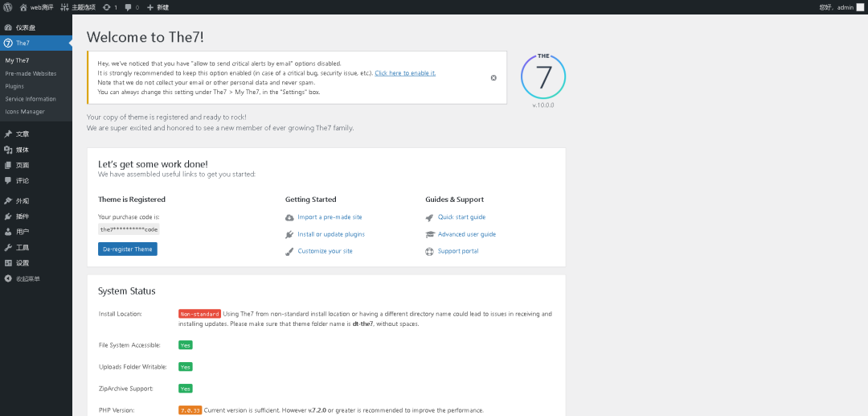
Task: Open the comments bubble showing 0
Action: 132,7
